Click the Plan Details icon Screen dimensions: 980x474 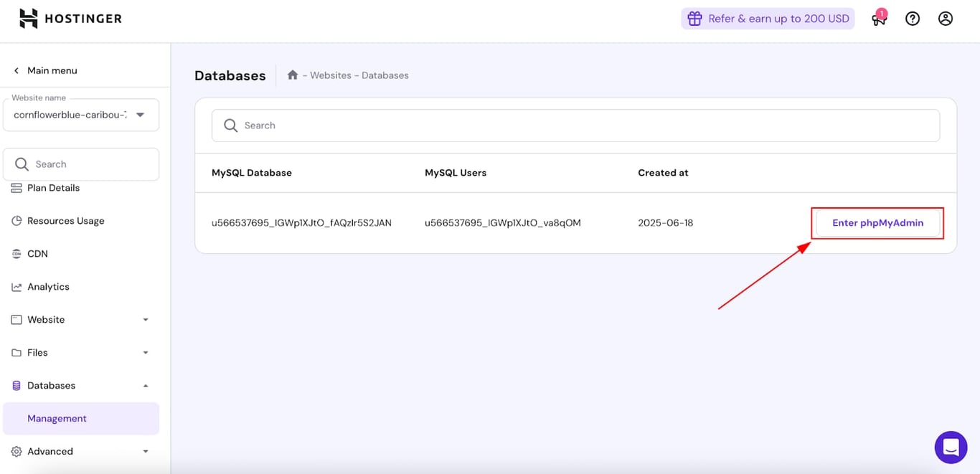pos(17,188)
